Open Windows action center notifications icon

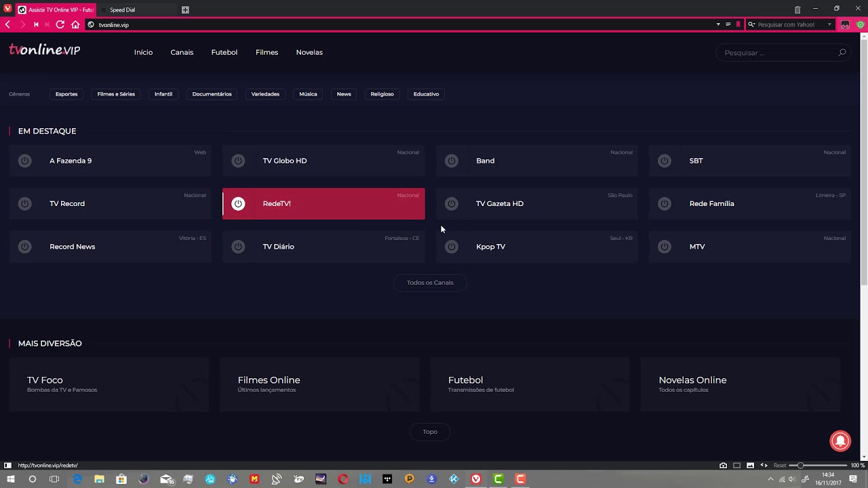(x=853, y=479)
